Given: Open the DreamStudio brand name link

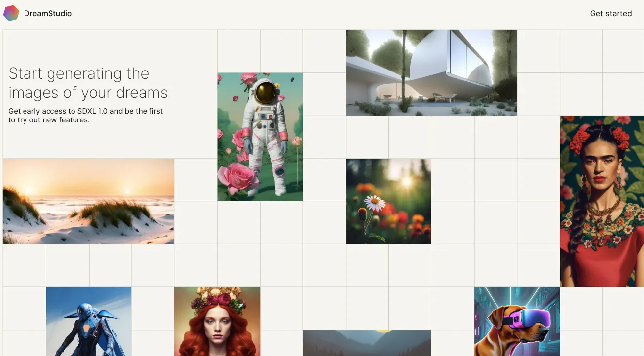Looking at the screenshot, I should 48,14.
